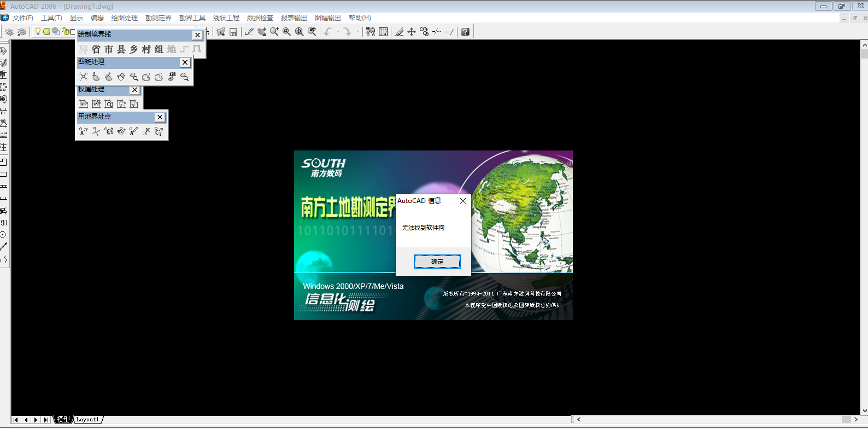Open the 图幅输出 menu
The image size is (868, 429).
point(328,18)
